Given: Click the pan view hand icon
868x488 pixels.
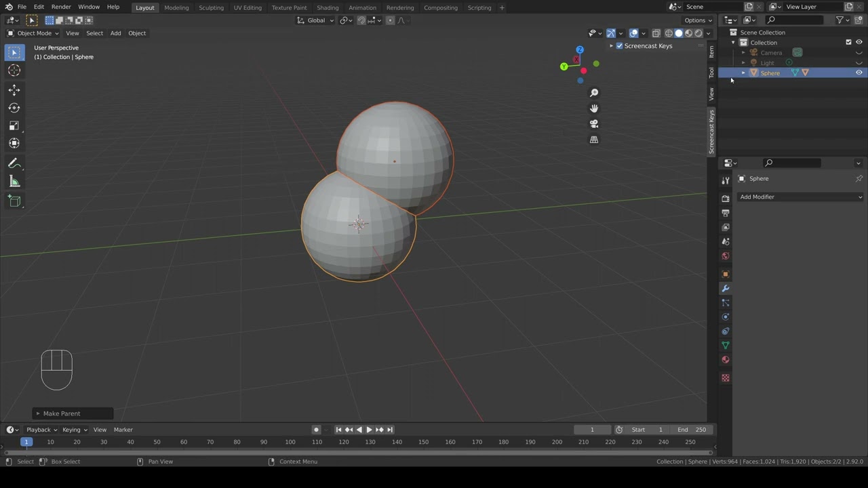Looking at the screenshot, I should point(594,108).
